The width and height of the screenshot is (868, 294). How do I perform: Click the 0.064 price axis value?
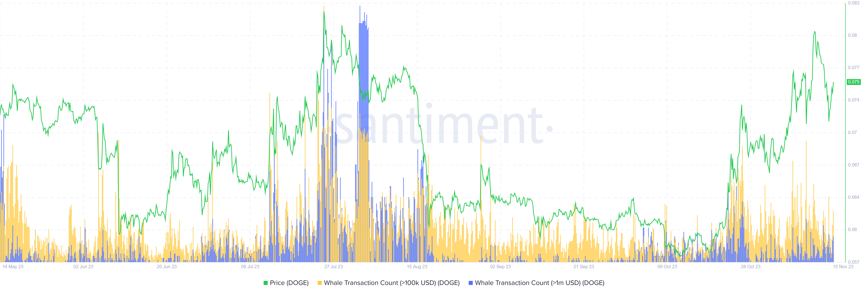(854, 197)
